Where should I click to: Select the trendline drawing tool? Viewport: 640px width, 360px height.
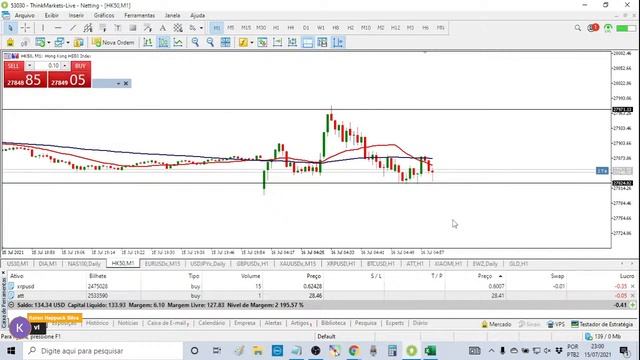(73, 28)
